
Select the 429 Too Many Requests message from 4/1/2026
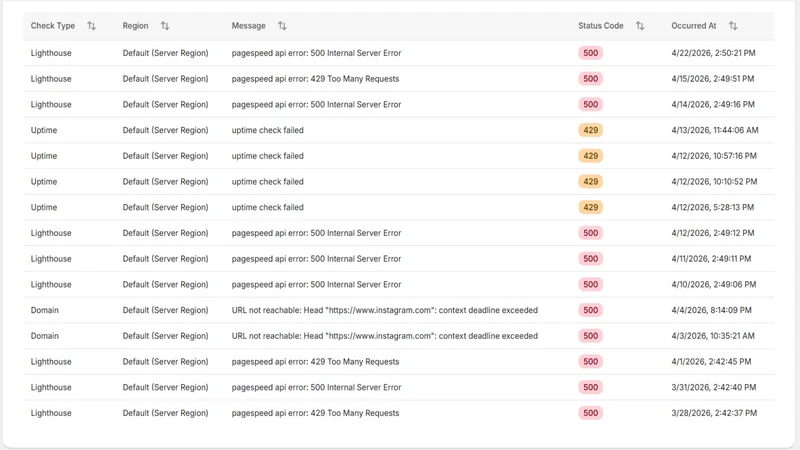[x=315, y=362]
